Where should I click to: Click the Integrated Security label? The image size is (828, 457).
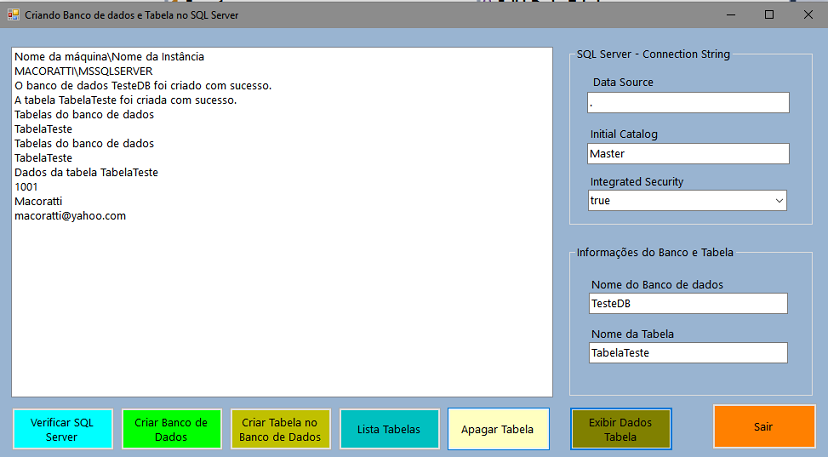(637, 182)
